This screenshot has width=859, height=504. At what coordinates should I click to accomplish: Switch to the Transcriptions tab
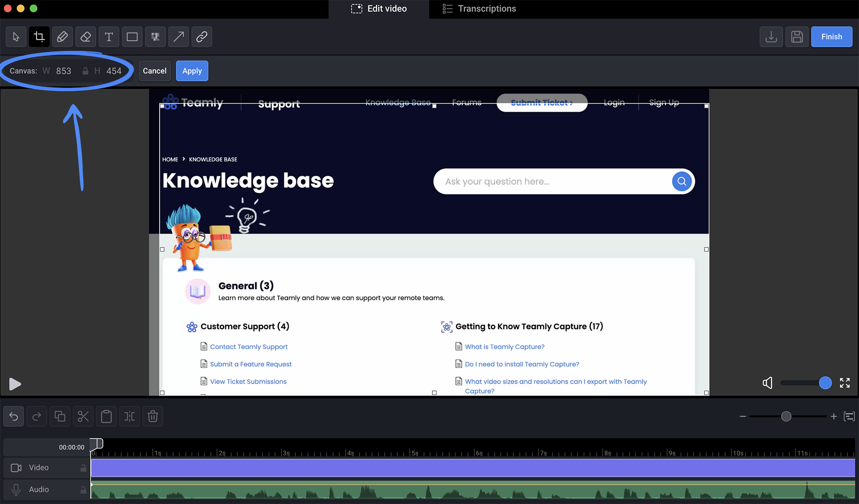(x=479, y=9)
